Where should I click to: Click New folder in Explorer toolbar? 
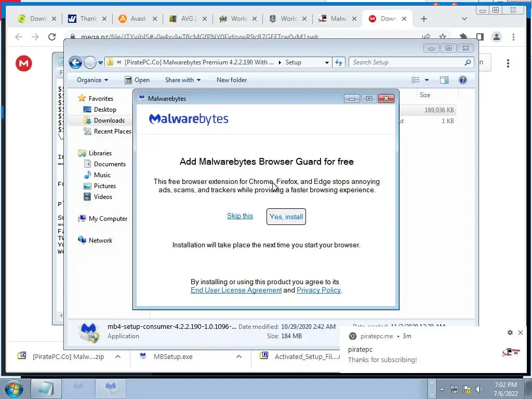232,80
